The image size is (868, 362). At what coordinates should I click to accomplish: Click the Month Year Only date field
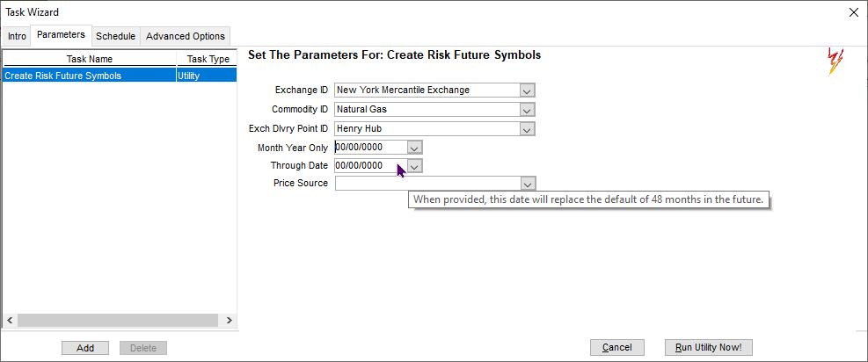(370, 148)
